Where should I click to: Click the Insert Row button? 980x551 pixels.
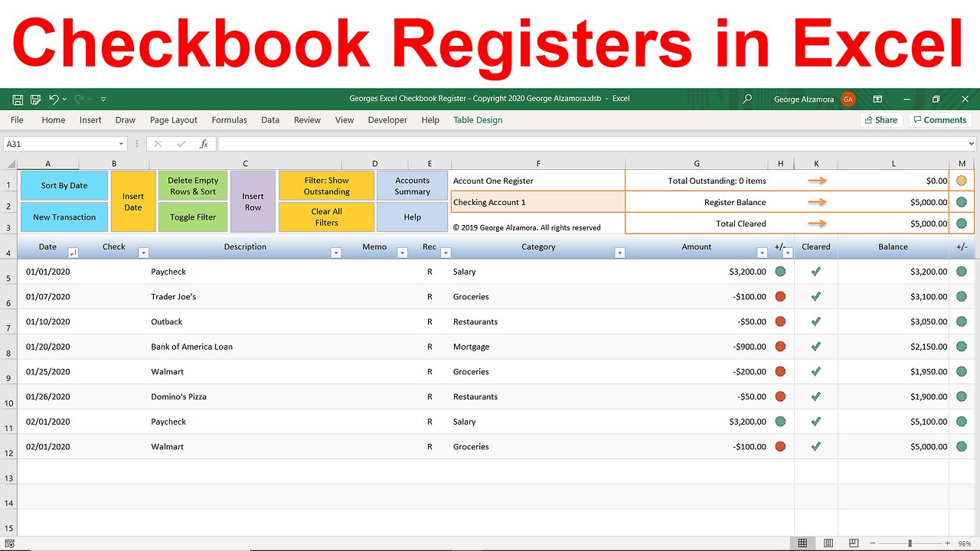(253, 202)
